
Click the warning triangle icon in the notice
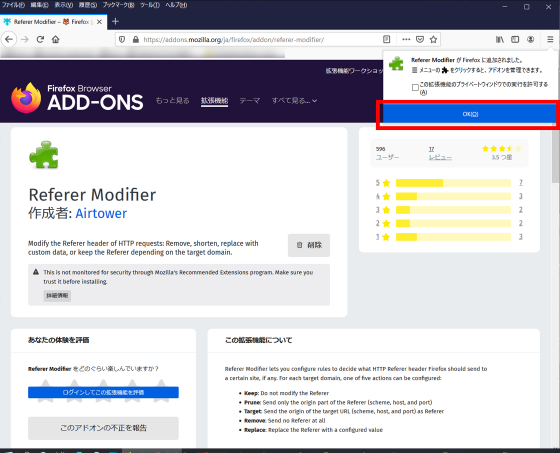click(x=36, y=272)
